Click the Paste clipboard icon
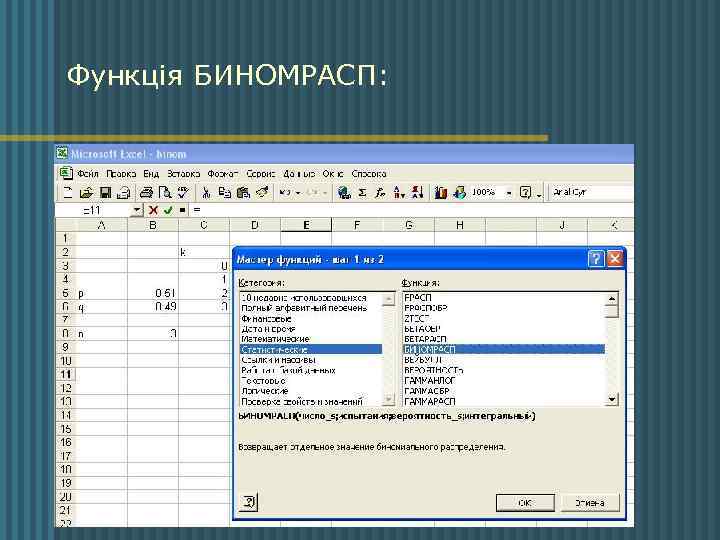The image size is (720, 540). [243, 192]
